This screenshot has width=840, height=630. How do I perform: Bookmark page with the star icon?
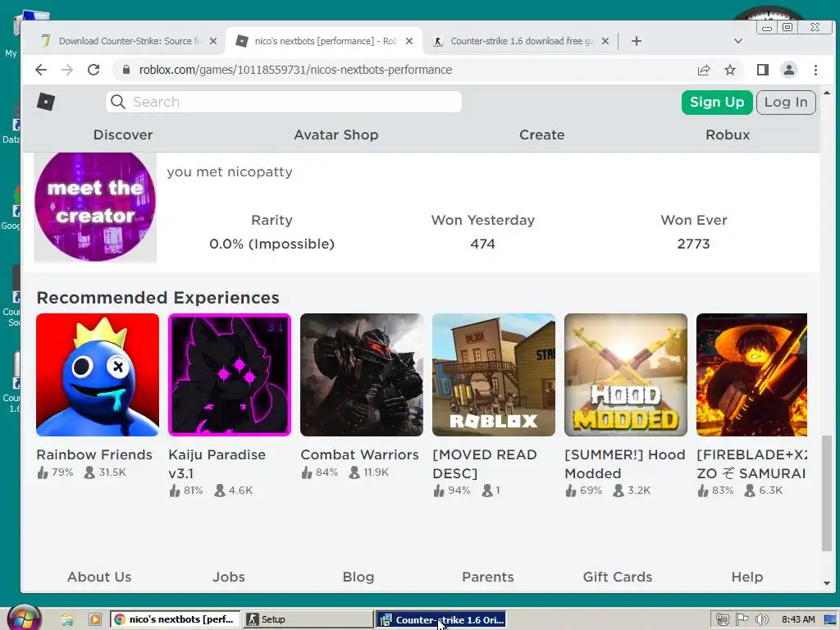click(x=729, y=70)
